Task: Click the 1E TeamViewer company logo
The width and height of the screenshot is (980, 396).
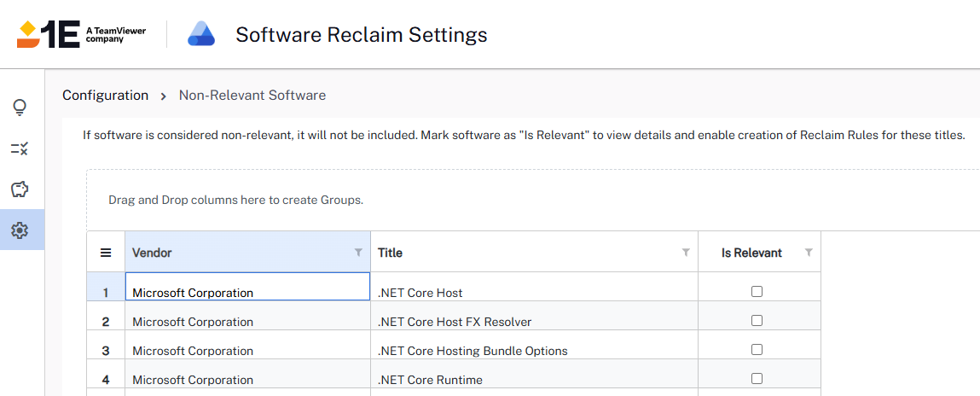Action: coord(81,34)
